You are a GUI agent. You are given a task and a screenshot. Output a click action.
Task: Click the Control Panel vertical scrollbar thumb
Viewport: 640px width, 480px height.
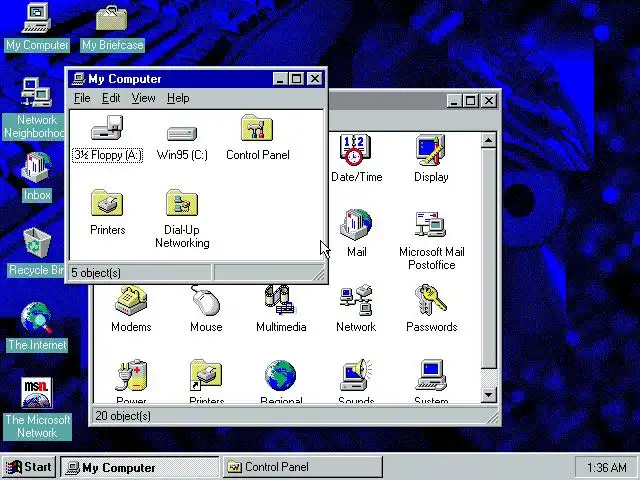489,258
